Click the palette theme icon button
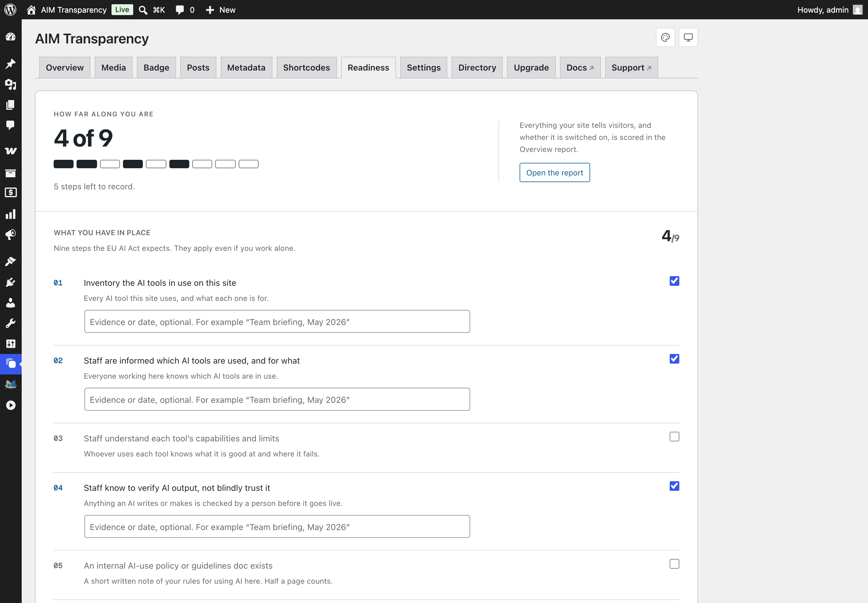 (x=665, y=37)
